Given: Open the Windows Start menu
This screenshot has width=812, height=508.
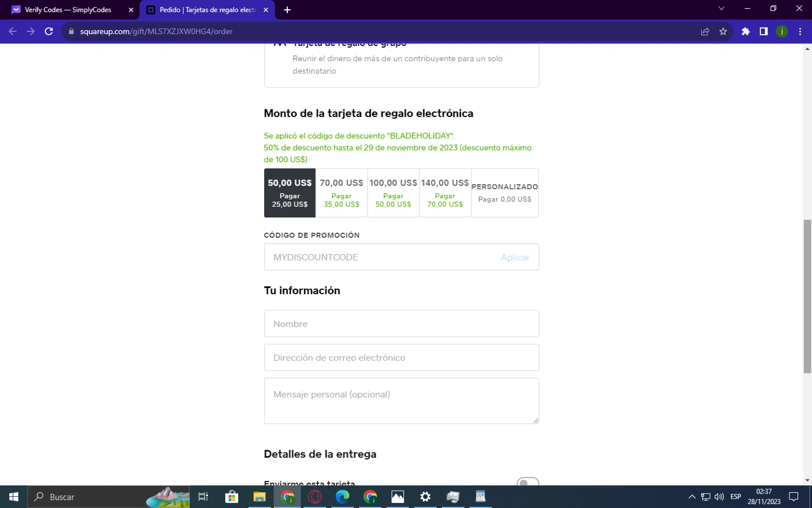Looking at the screenshot, I should (x=14, y=497).
